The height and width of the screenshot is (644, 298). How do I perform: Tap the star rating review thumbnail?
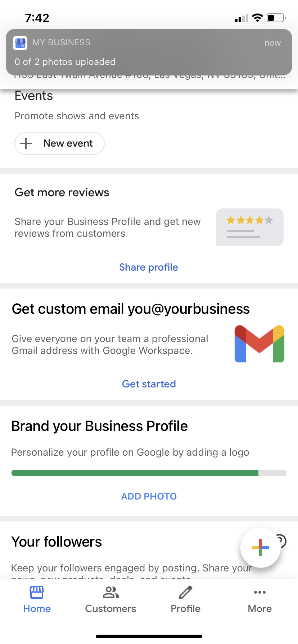point(250,227)
